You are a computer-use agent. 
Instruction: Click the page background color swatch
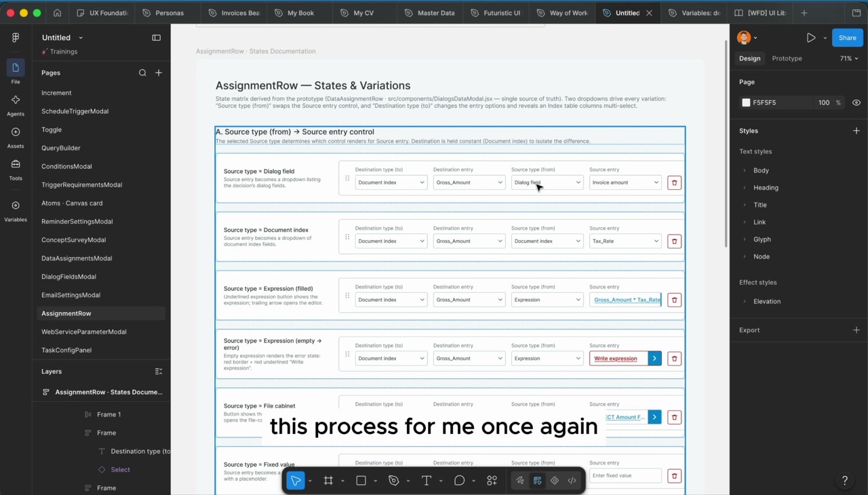coord(747,103)
